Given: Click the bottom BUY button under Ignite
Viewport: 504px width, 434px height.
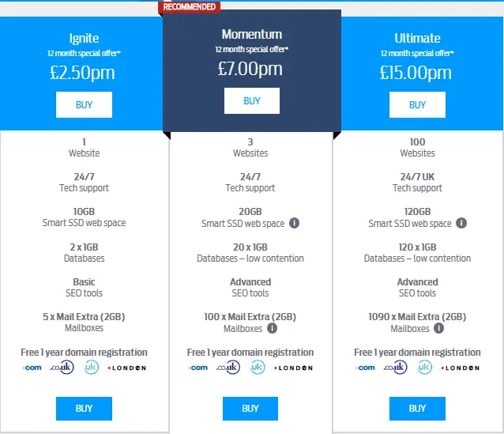Looking at the screenshot, I should point(84,409).
